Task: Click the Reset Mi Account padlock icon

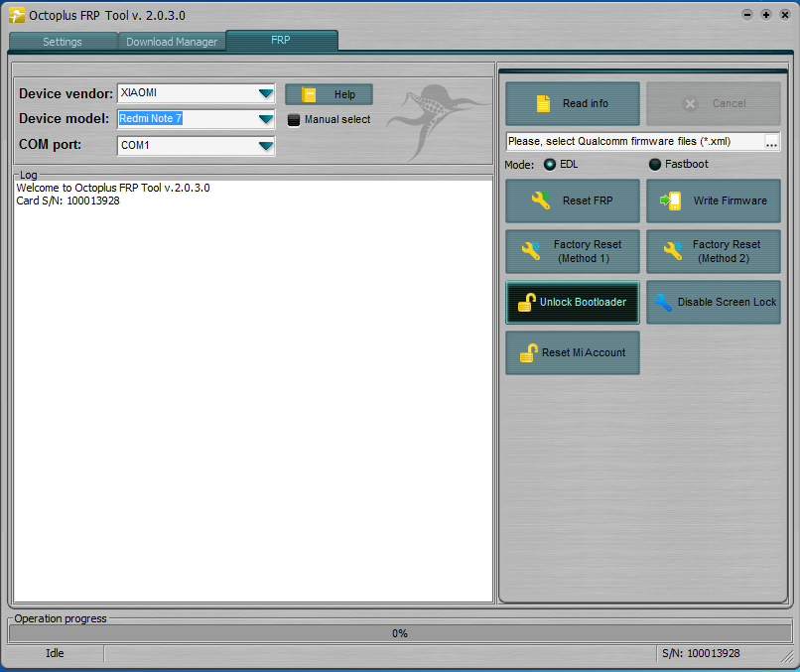Action: 529,352
